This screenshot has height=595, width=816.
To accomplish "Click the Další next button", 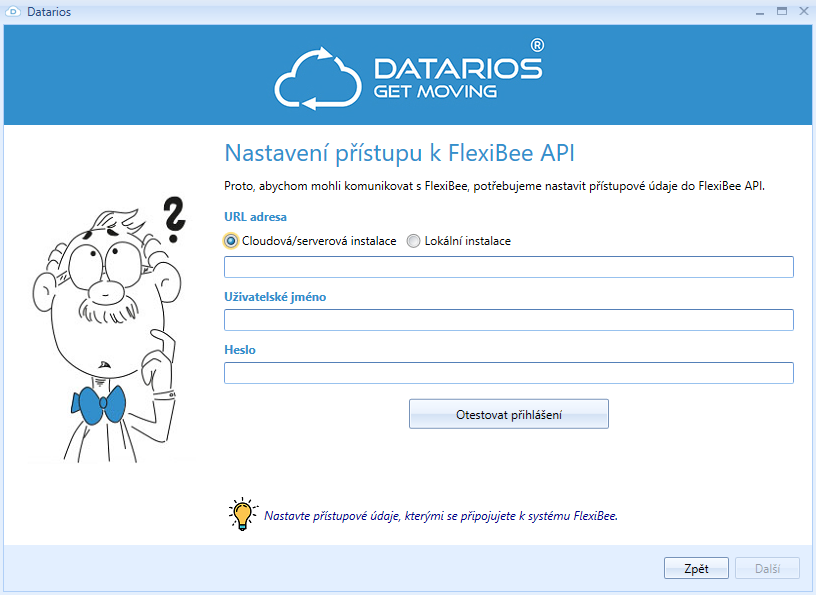I will tap(767, 568).
